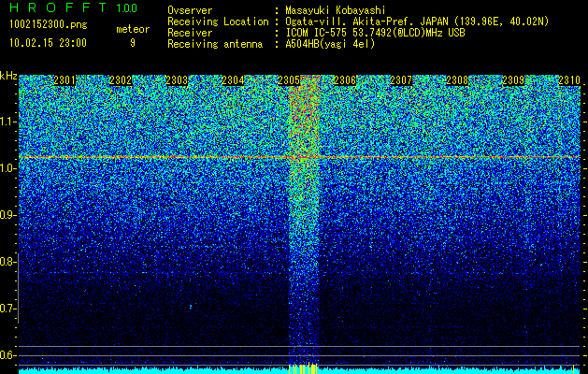588x374 pixels.
Task: Click the 1.0 frequency axis label
Action: pos(8,168)
